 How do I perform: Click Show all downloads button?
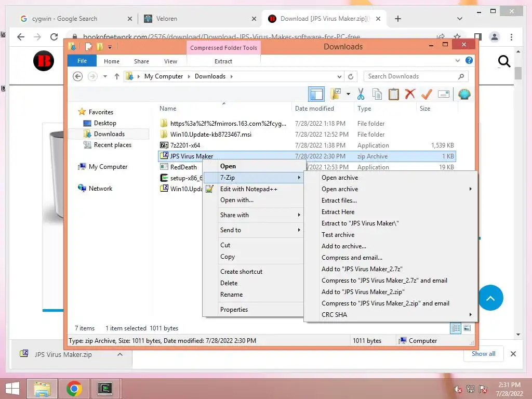click(483, 354)
